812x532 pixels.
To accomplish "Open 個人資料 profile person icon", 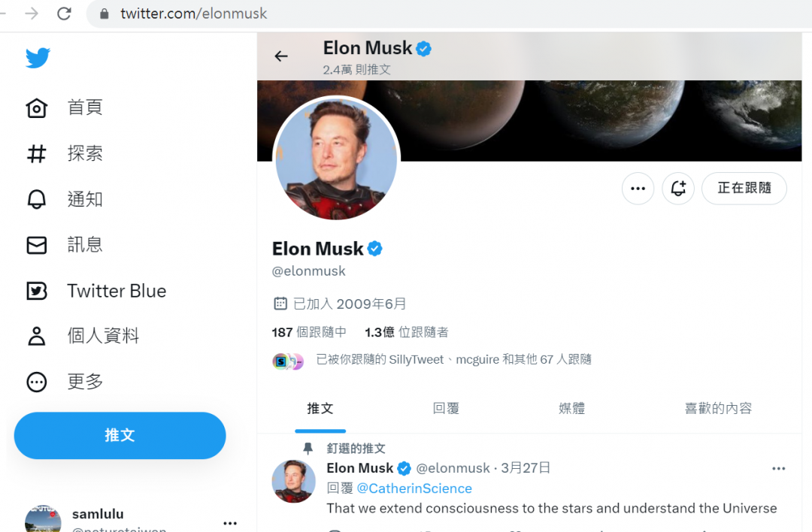I will (37, 336).
